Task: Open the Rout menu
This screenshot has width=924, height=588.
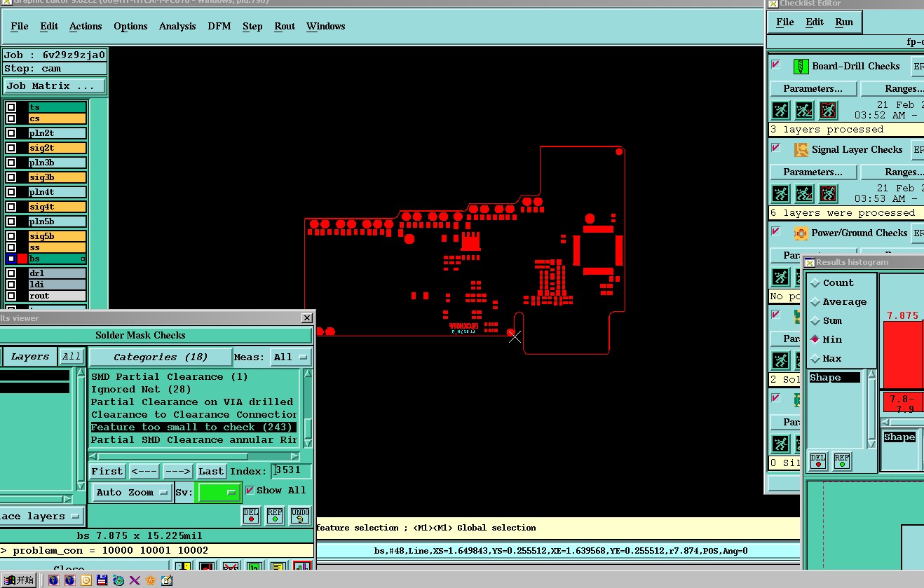Action: point(285,26)
